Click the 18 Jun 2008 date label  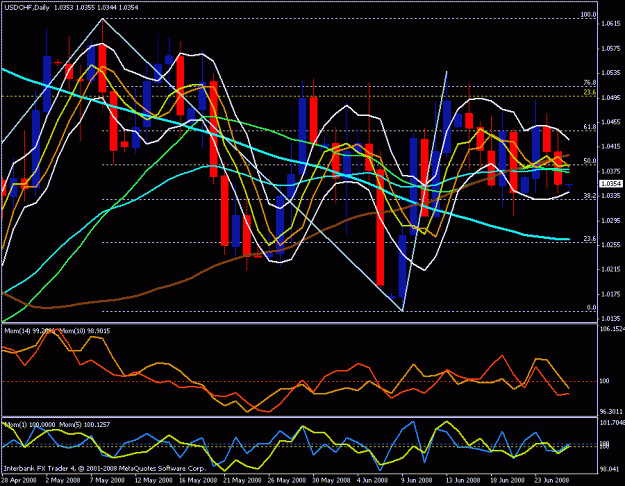click(507, 480)
